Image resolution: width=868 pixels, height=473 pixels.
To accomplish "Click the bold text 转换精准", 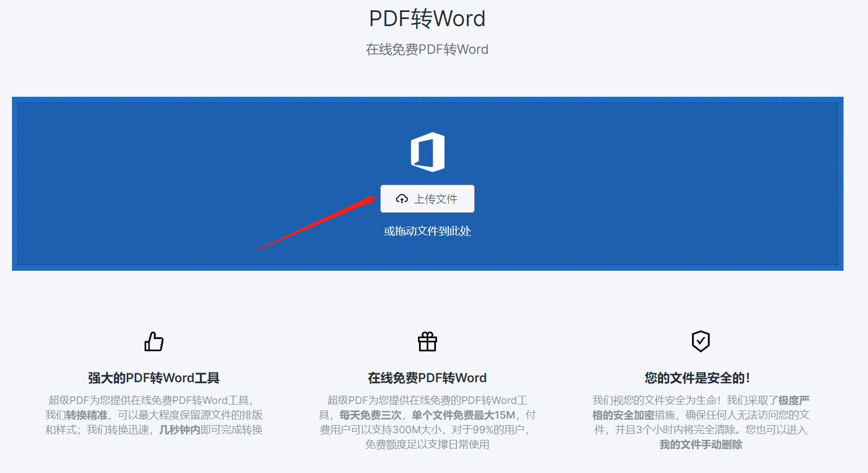I will coord(87,415).
